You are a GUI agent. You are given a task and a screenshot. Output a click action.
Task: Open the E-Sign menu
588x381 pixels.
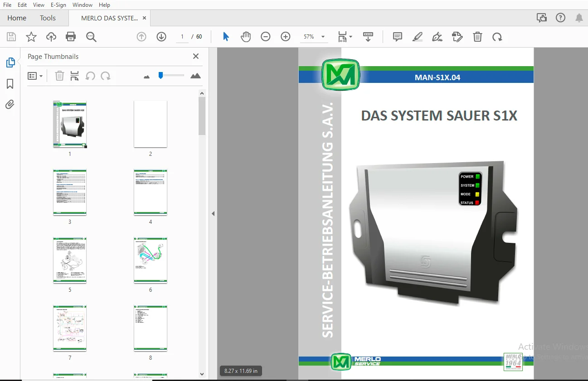coord(58,5)
